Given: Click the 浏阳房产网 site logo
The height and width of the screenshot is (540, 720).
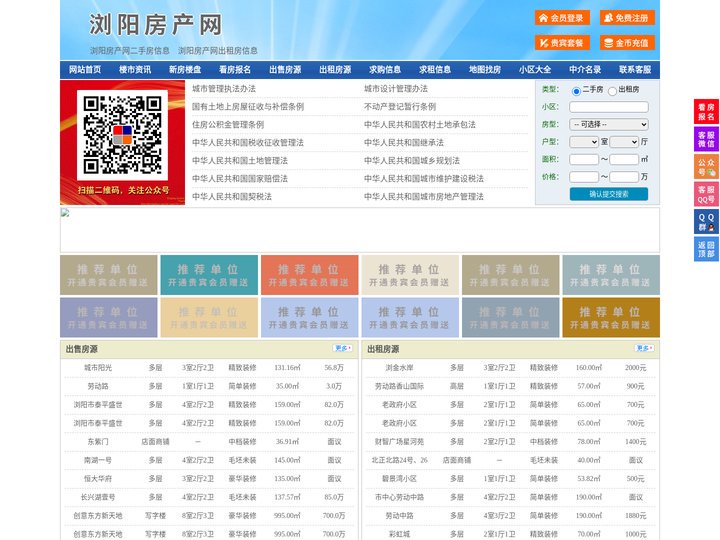Looking at the screenshot, I should 156,25.
